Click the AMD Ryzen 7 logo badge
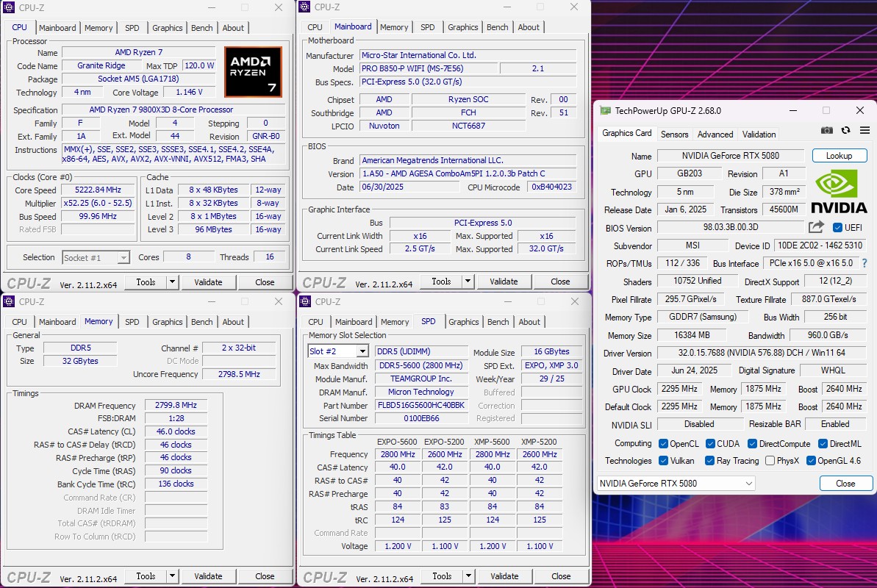Viewport: 877px width, 588px height. 253,72
